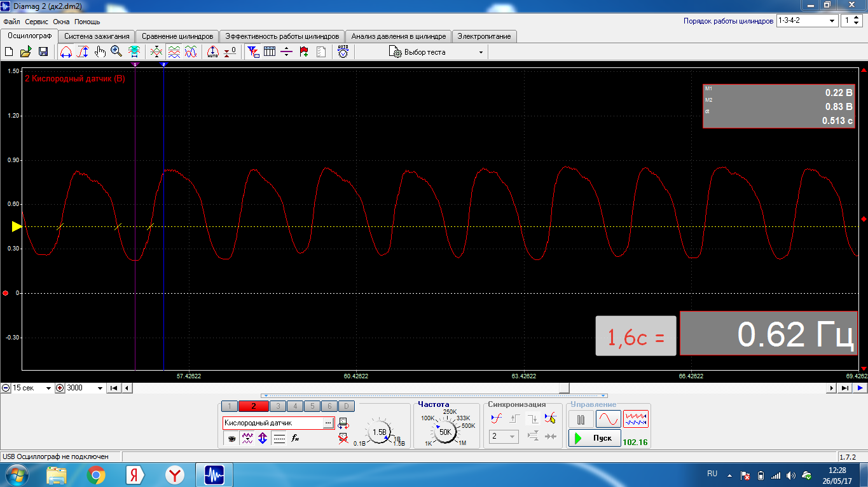Click the new file icon

point(9,52)
